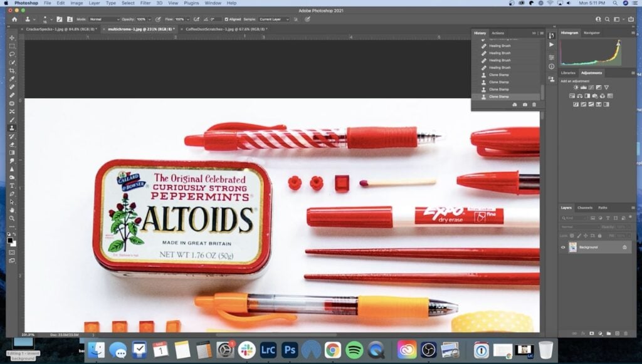This screenshot has height=364, width=642.
Task: Open the tool preset picker arrow
Action: pyautogui.click(x=34, y=19)
